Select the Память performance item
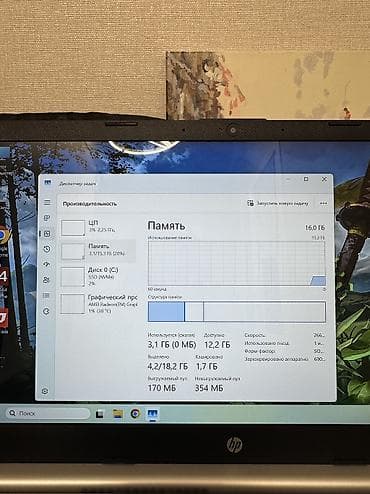 coord(98,251)
